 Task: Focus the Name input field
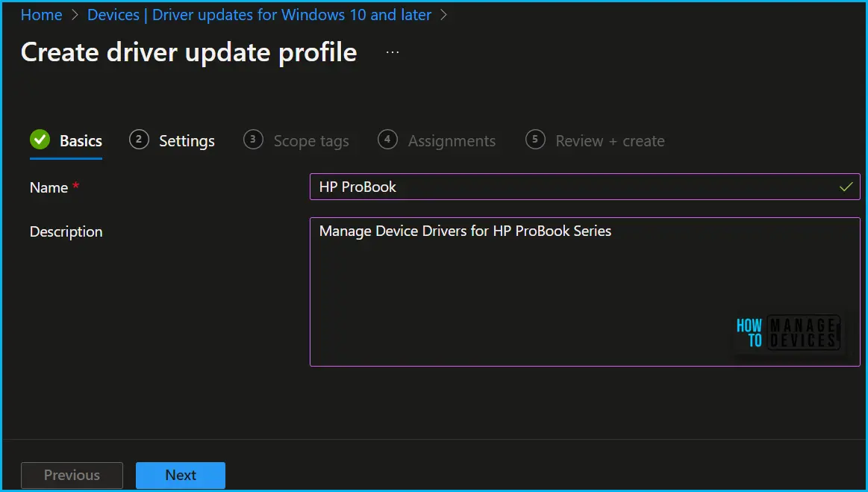[584, 187]
